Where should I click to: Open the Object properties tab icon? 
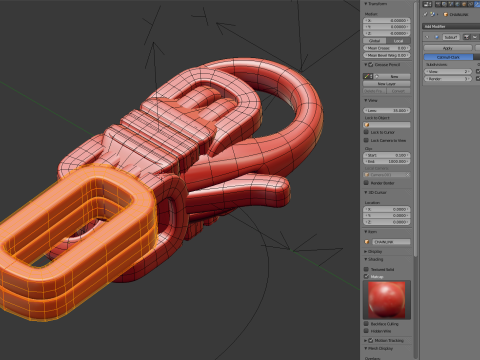pyautogui.click(x=463, y=4)
